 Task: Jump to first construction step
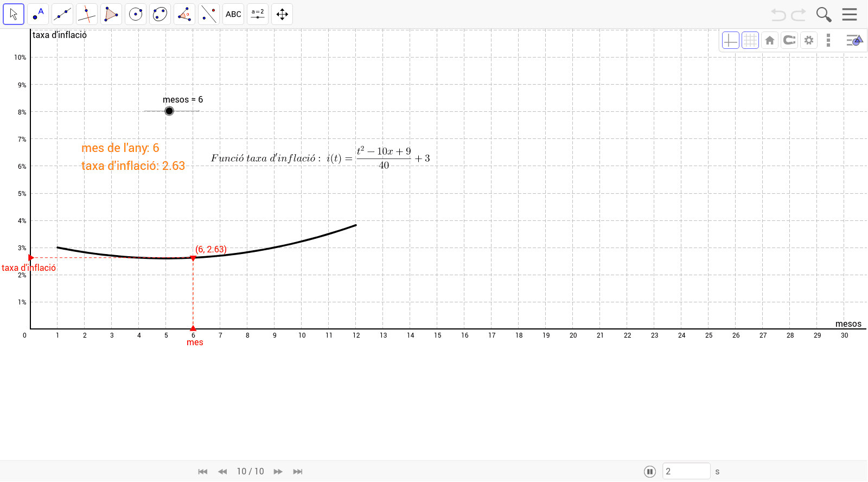203,472
